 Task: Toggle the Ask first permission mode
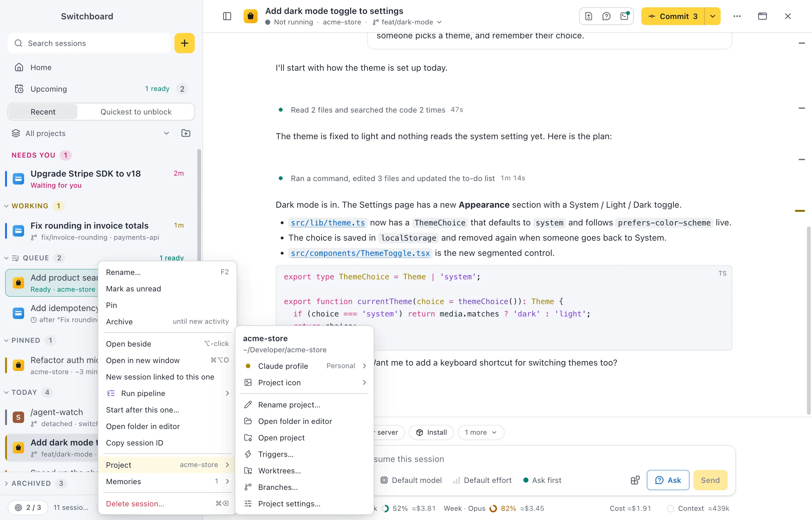pyautogui.click(x=542, y=480)
